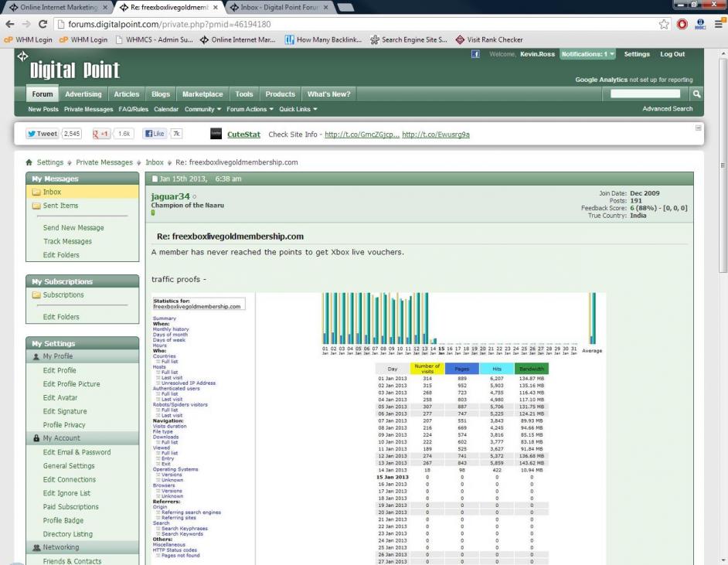Click the Bandwidth table header
The height and width of the screenshot is (565, 728).
532,369
